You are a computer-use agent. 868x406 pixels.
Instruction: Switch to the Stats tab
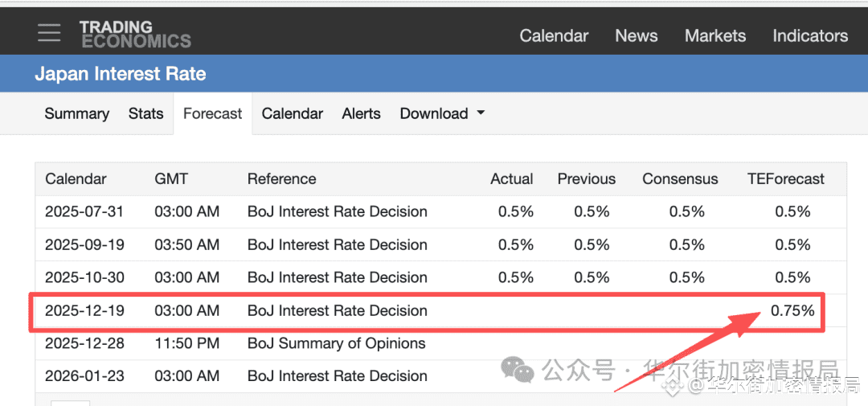145,113
